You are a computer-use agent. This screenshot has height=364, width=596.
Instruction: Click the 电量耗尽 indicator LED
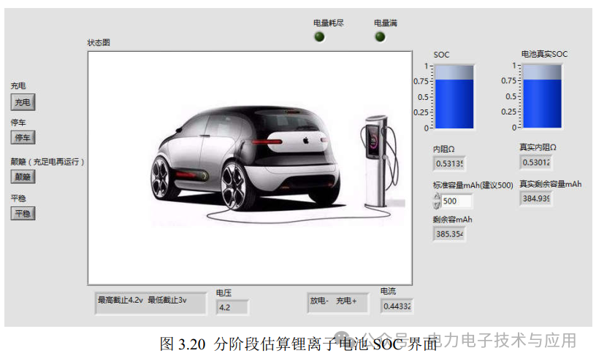click(x=319, y=36)
